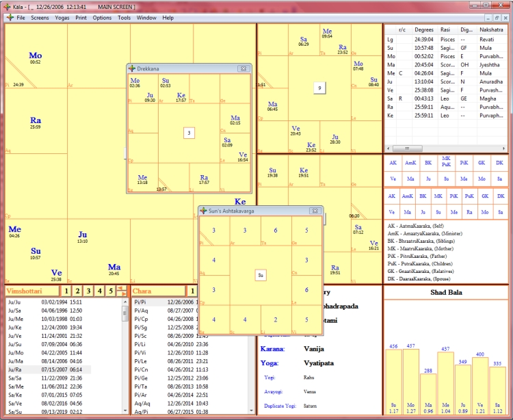Click the Ra planet label in main Rasi chart
Viewport: 513px width, 420px height.
[36, 120]
